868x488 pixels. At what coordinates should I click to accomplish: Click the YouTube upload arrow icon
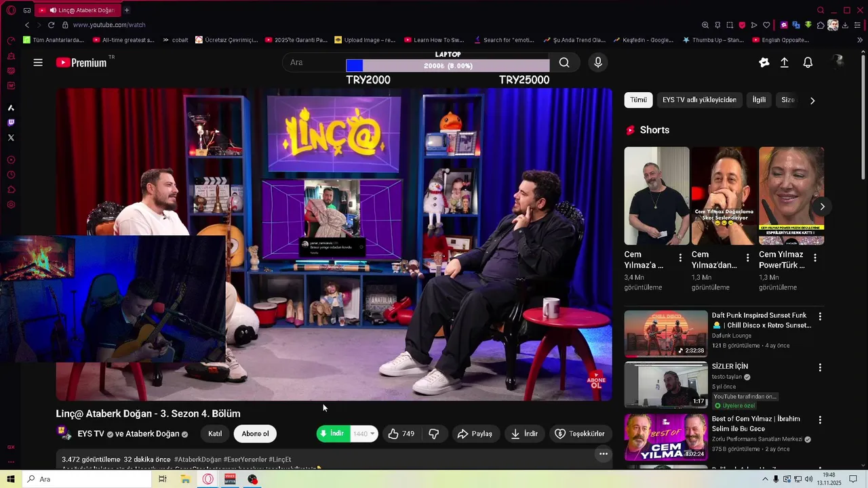coord(785,62)
